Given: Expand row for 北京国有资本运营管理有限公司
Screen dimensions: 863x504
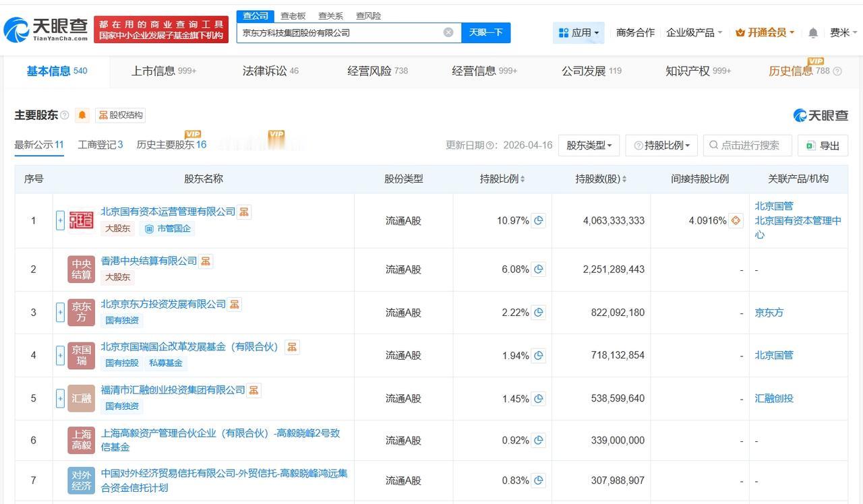Looking at the screenshot, I should tap(60, 220).
